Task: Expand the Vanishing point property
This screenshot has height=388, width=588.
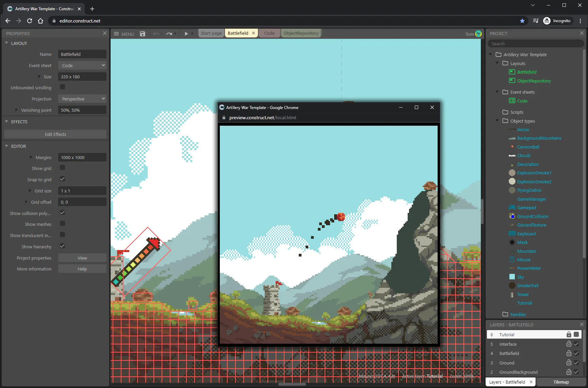Action: [16, 110]
